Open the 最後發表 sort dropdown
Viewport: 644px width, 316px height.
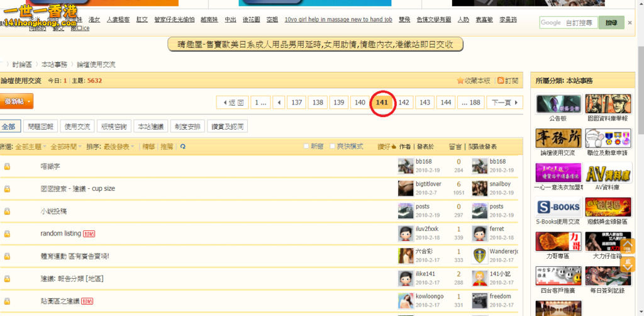(x=119, y=147)
